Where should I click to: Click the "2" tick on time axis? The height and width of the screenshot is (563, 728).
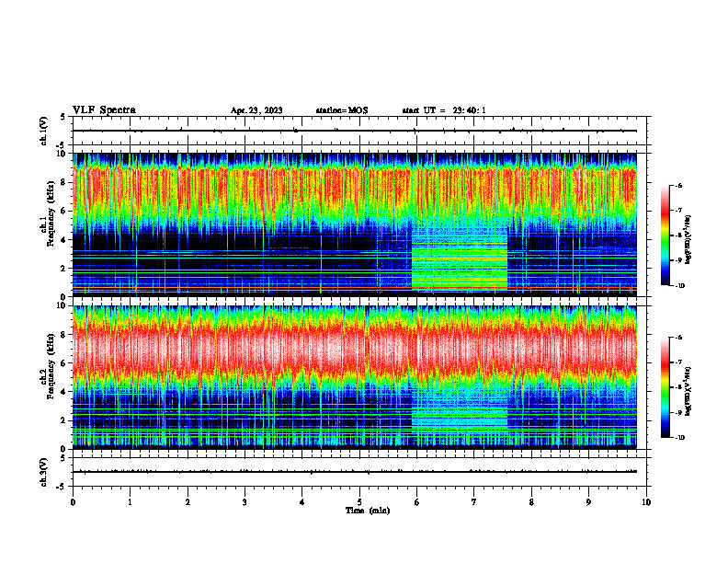pyautogui.click(x=188, y=502)
